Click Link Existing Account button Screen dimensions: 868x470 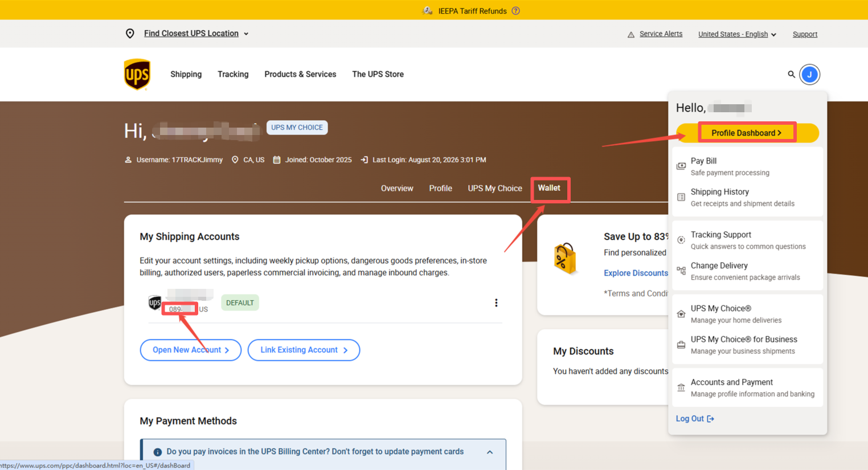coord(304,350)
